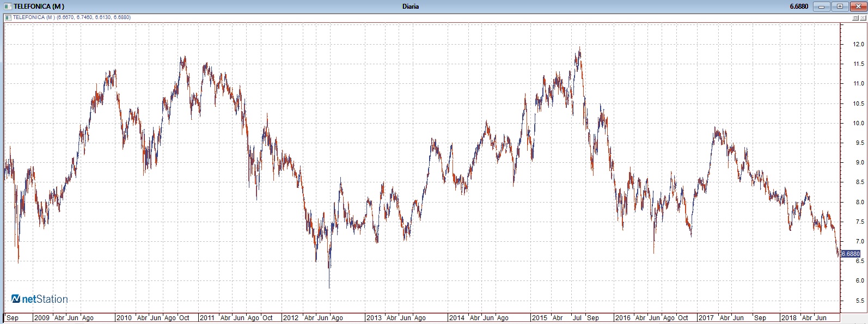The image size is (868, 324).
Task: Click the 10.0 level on the price axis
Action: pyautogui.click(x=858, y=123)
